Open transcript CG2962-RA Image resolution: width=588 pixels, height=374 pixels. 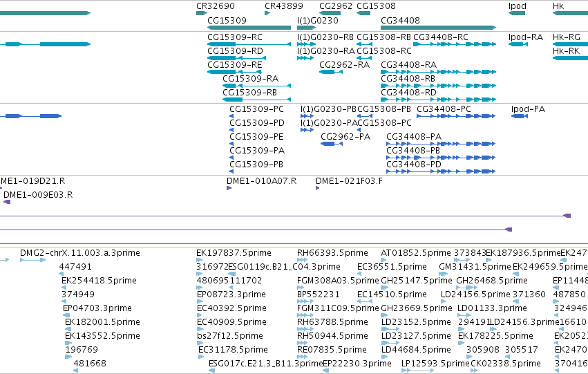click(331, 72)
